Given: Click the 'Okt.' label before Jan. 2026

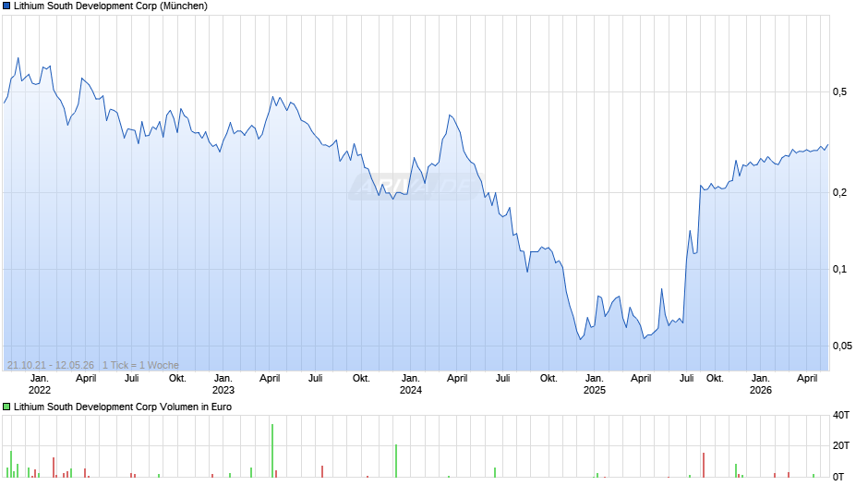Looking at the screenshot, I should [x=715, y=379].
